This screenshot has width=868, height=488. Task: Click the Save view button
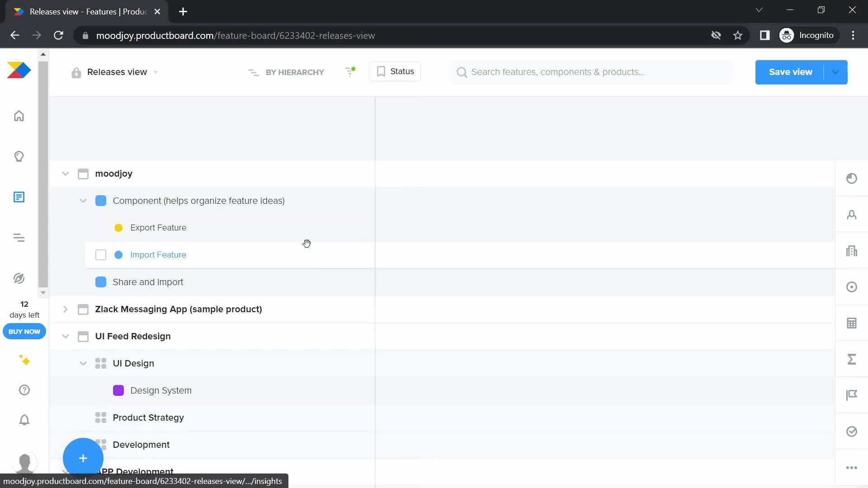coord(790,72)
